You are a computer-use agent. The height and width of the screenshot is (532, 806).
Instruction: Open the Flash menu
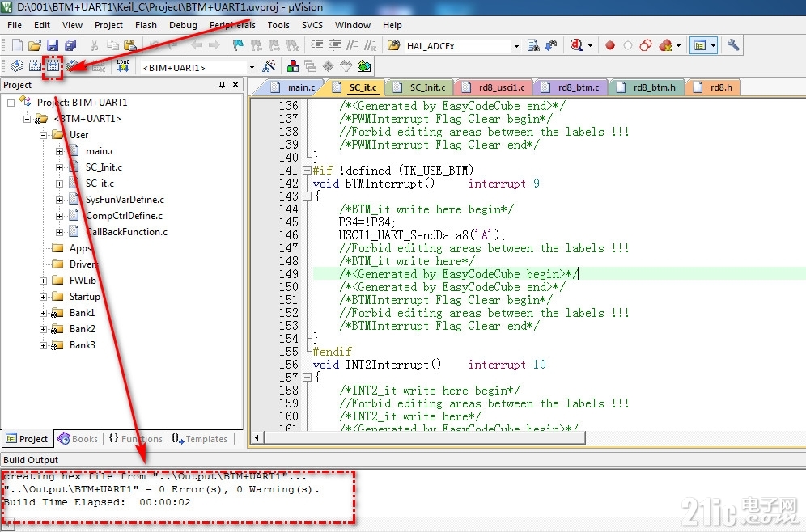point(146,25)
